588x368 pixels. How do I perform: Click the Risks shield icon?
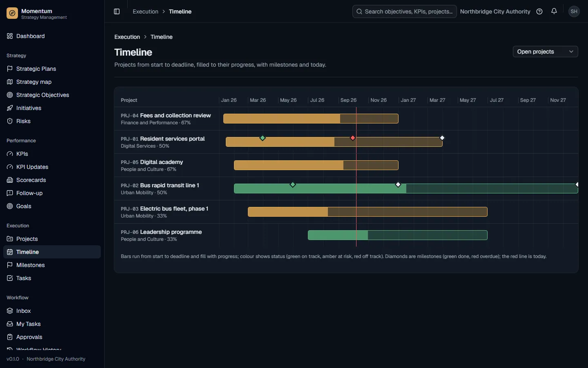(x=10, y=121)
